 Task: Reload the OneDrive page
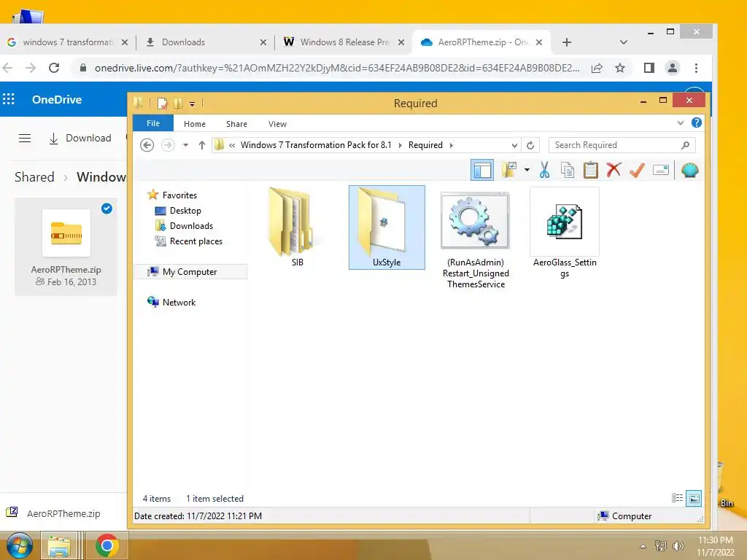(x=54, y=68)
